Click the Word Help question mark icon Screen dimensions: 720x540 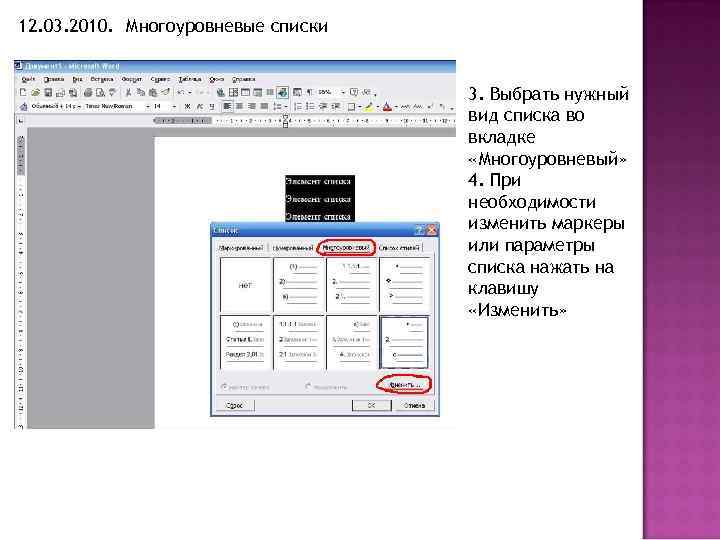[x=354, y=92]
